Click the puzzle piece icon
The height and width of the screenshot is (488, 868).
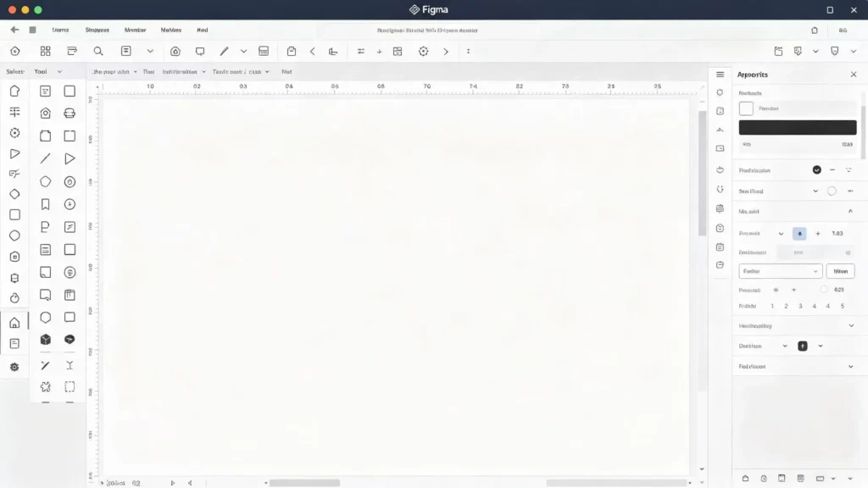coord(46,386)
